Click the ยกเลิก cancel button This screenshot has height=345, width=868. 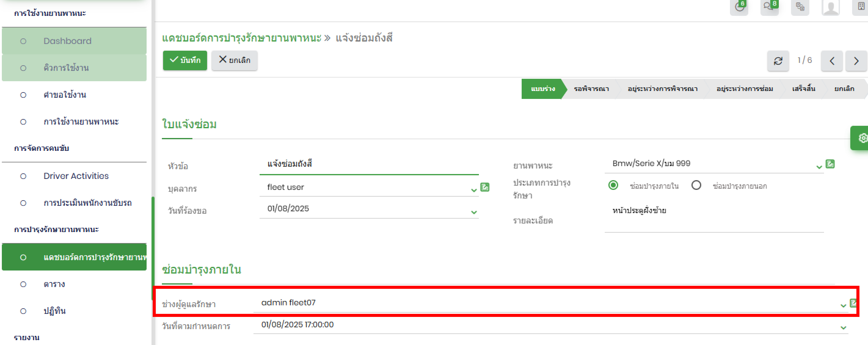point(235,60)
